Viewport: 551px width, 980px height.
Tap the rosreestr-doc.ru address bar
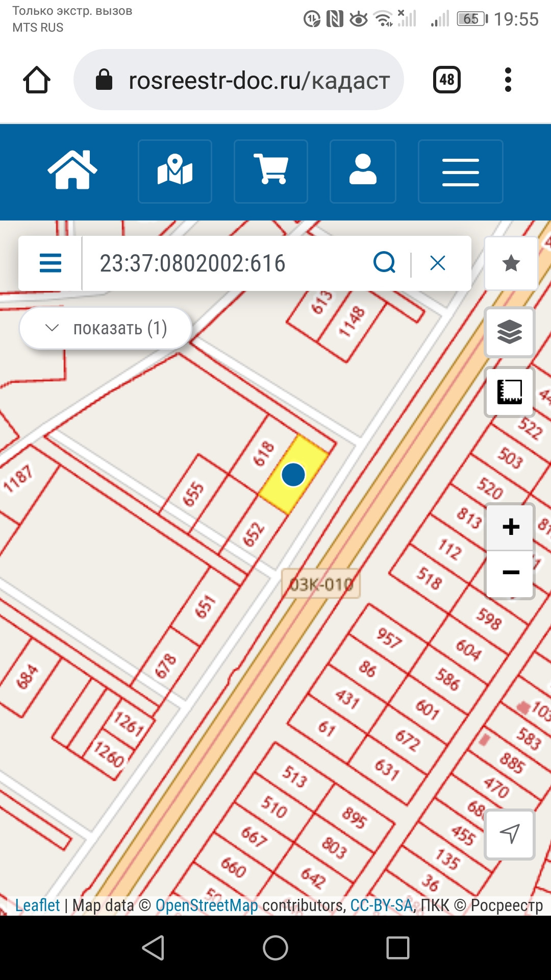point(239,80)
